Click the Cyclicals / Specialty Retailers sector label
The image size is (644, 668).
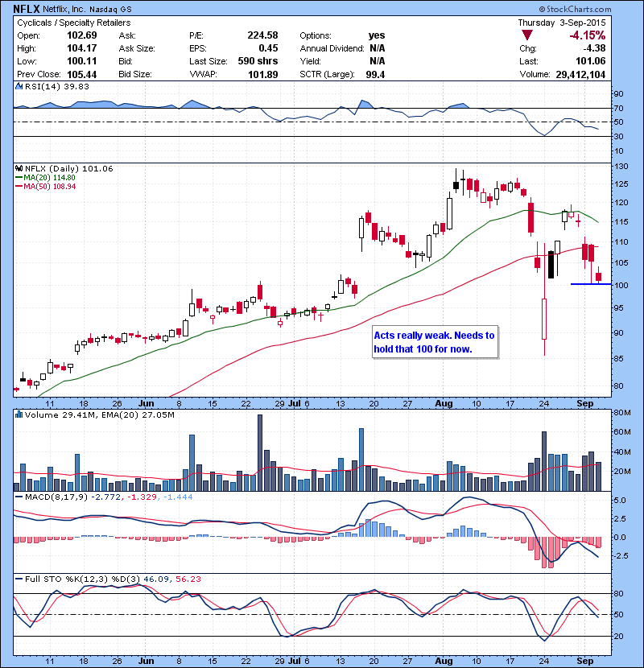pos(74,23)
